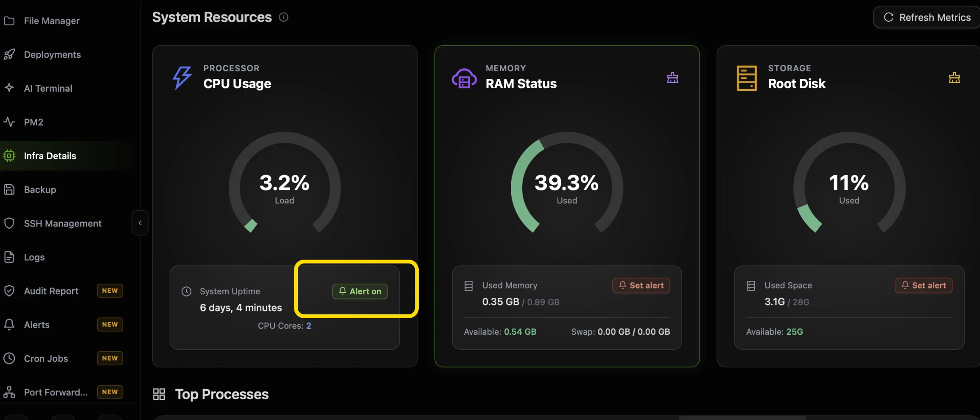980x420 pixels.
Task: Set alert for Used Memory
Action: click(x=641, y=286)
